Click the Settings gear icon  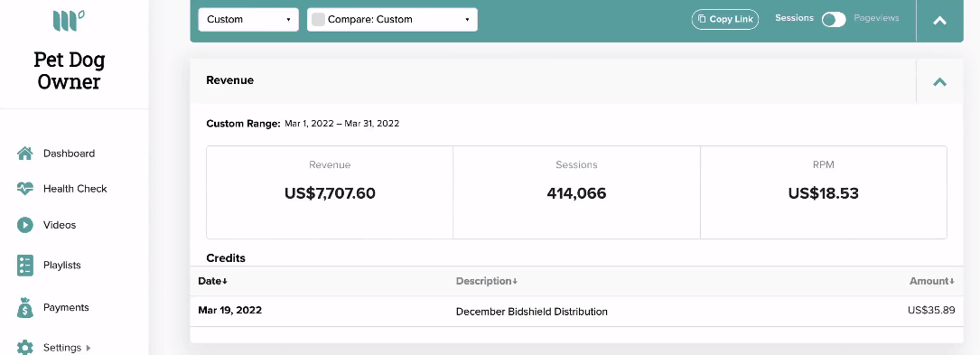coord(25,348)
